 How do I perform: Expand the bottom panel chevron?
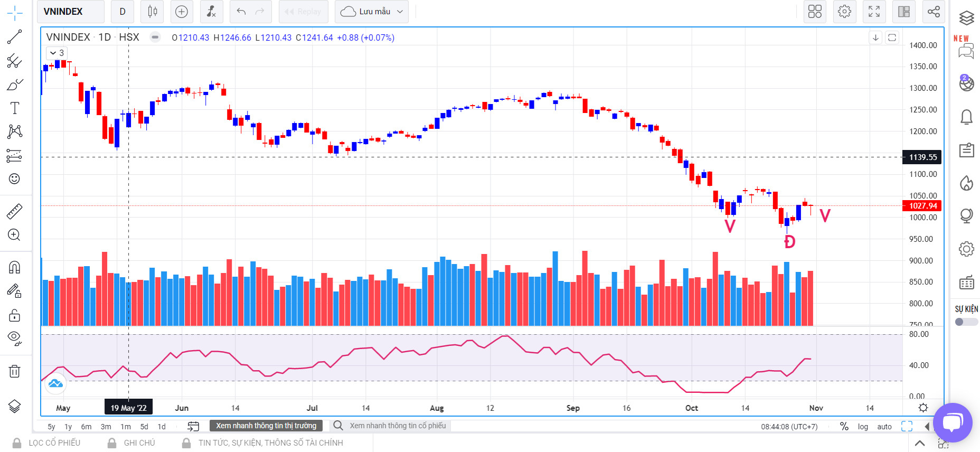coord(920,443)
